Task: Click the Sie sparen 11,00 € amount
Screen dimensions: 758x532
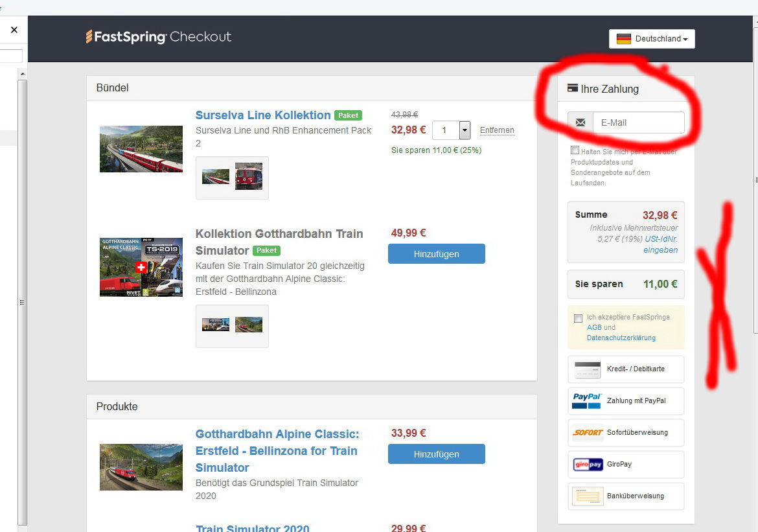Action: pyautogui.click(x=660, y=284)
